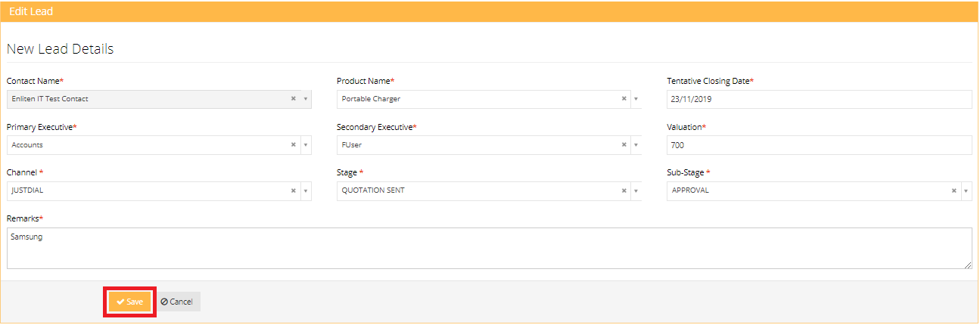Viewport: 980px width, 325px height.
Task: Clear the JUSTDIAL channel selection
Action: [x=293, y=190]
